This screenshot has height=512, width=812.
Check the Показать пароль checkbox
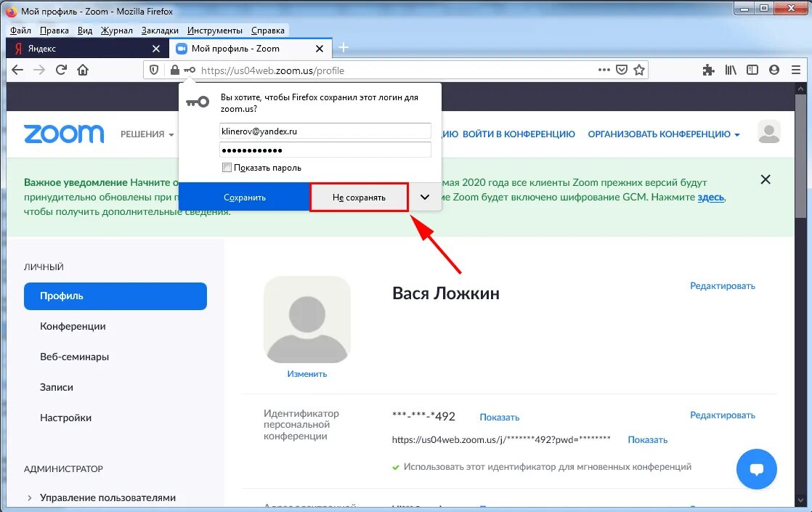tap(227, 167)
